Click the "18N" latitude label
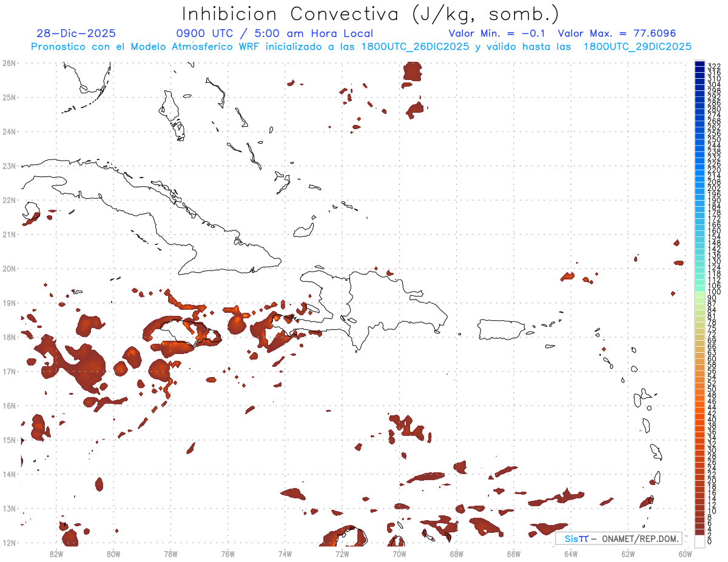This screenshot has width=728, height=562. [9, 336]
